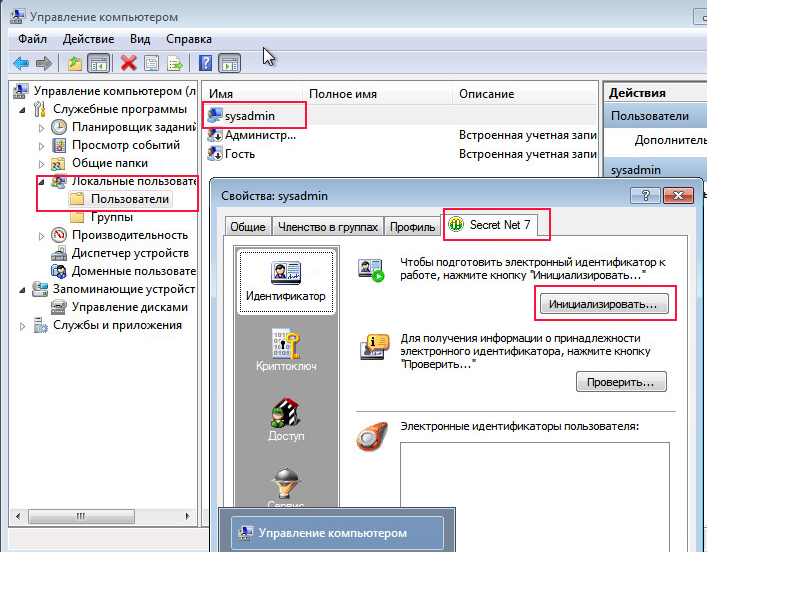Select Группы folder in tree

coord(102,217)
